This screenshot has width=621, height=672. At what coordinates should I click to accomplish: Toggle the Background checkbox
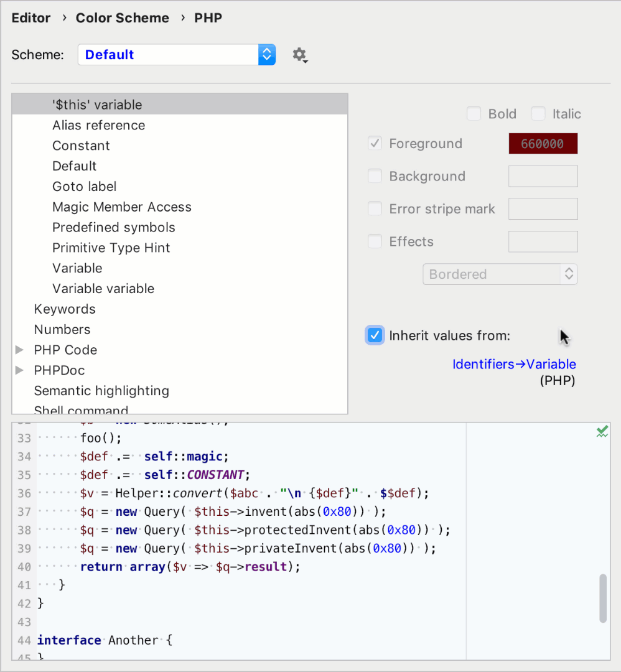375,176
